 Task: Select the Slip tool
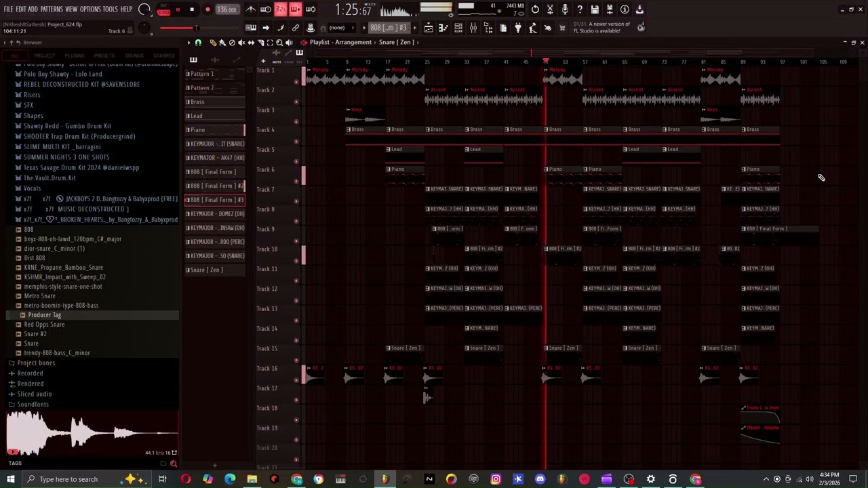[251, 42]
